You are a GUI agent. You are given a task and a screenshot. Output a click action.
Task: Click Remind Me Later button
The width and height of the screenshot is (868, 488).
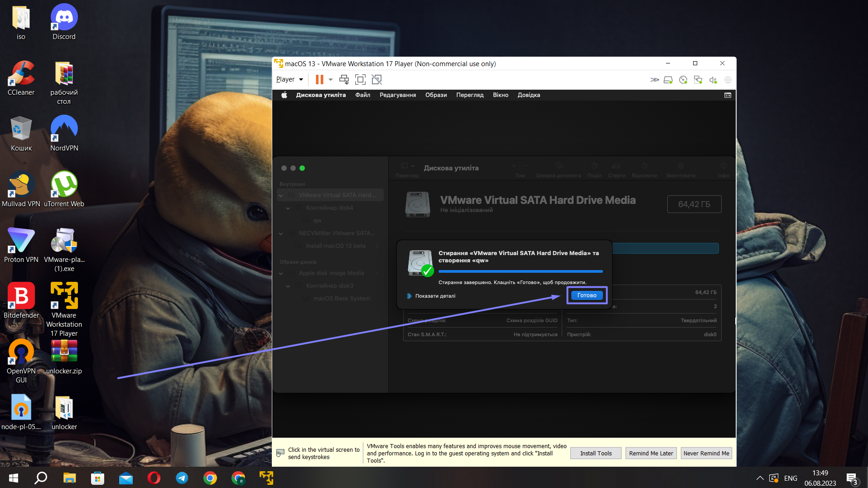tap(651, 453)
